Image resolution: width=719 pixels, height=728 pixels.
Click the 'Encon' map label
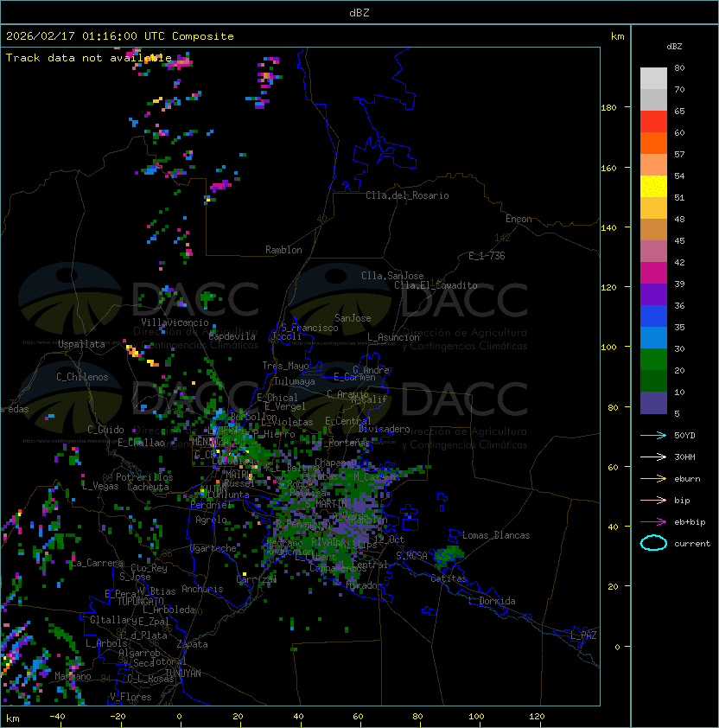[519, 219]
